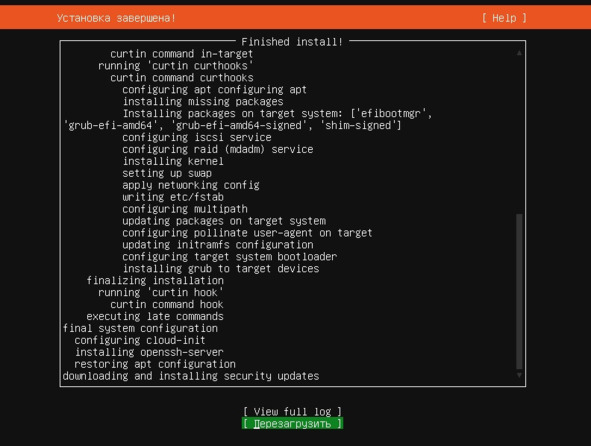The width and height of the screenshot is (591, 446).
Task: Select the 'executing late commands' log line
Action: 155,316
